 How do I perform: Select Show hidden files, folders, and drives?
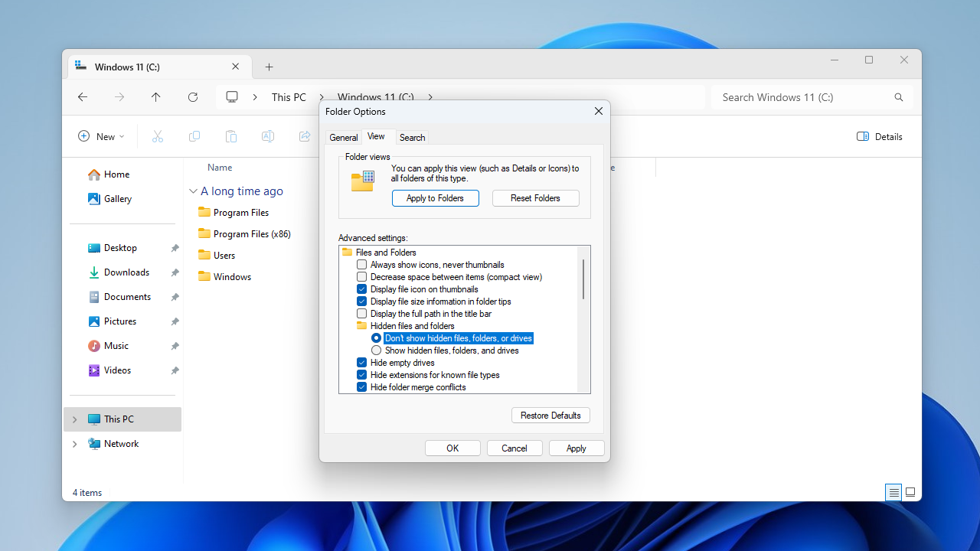coord(377,350)
